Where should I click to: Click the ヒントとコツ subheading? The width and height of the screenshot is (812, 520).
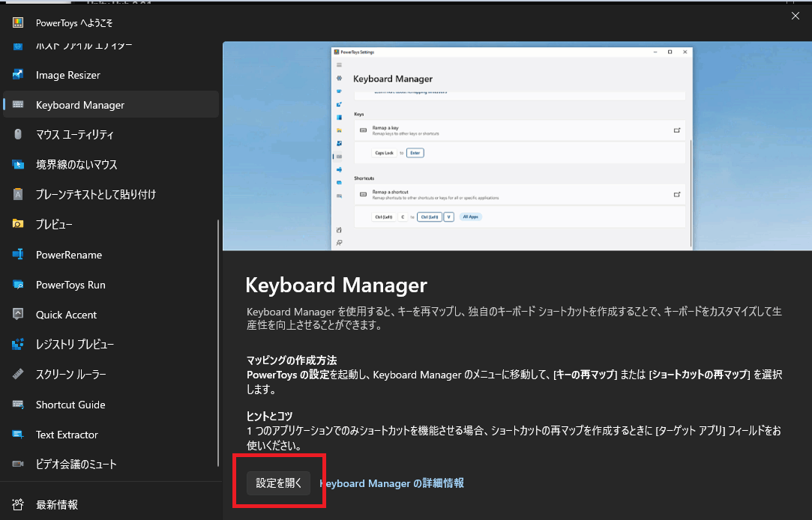tap(269, 416)
